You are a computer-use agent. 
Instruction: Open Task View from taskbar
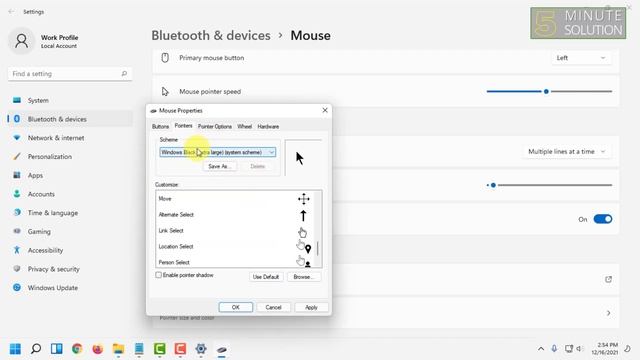coord(56,349)
